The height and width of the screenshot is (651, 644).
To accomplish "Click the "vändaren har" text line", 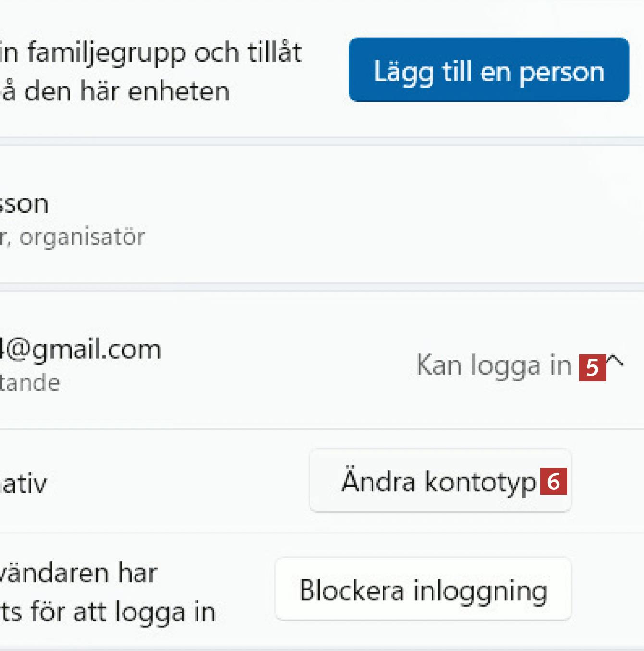I will tap(78, 573).
